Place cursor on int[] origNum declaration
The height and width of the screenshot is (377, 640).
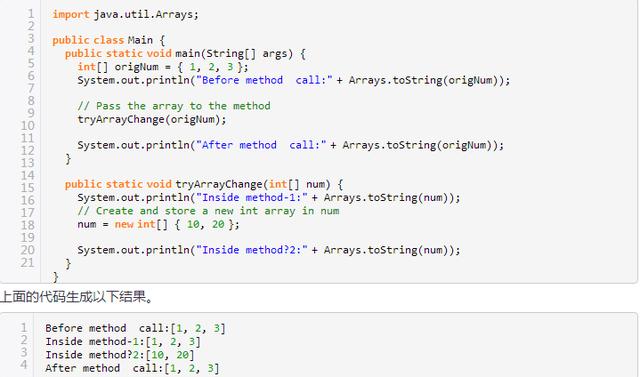[x=163, y=67]
